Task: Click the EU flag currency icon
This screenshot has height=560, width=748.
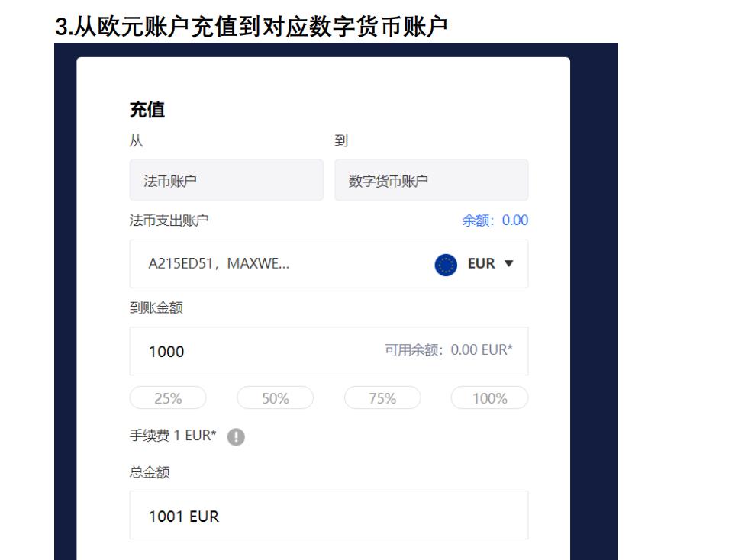Action: pyautogui.click(x=446, y=264)
